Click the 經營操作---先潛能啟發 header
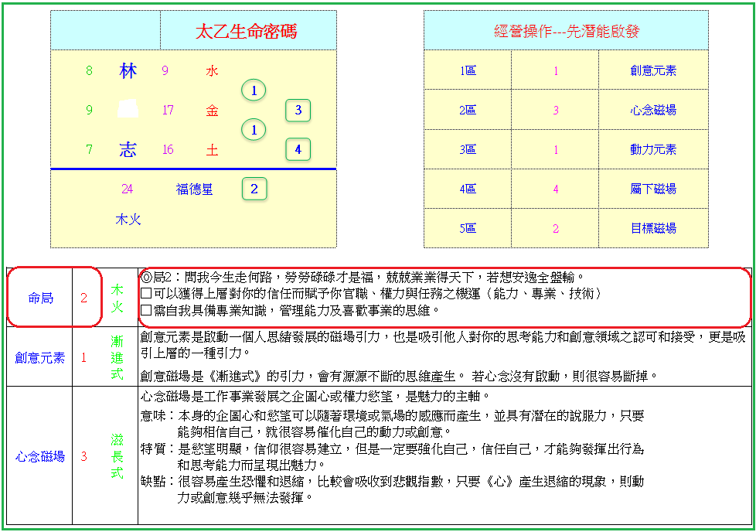This screenshot has width=756, height=532. tap(566, 32)
